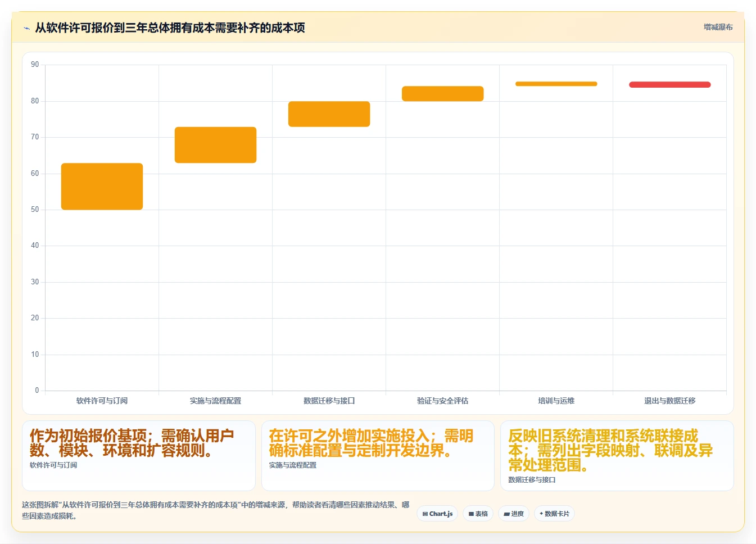Click the footer description starting 这张图拆解
The width and height of the screenshot is (756, 544).
pos(216,510)
